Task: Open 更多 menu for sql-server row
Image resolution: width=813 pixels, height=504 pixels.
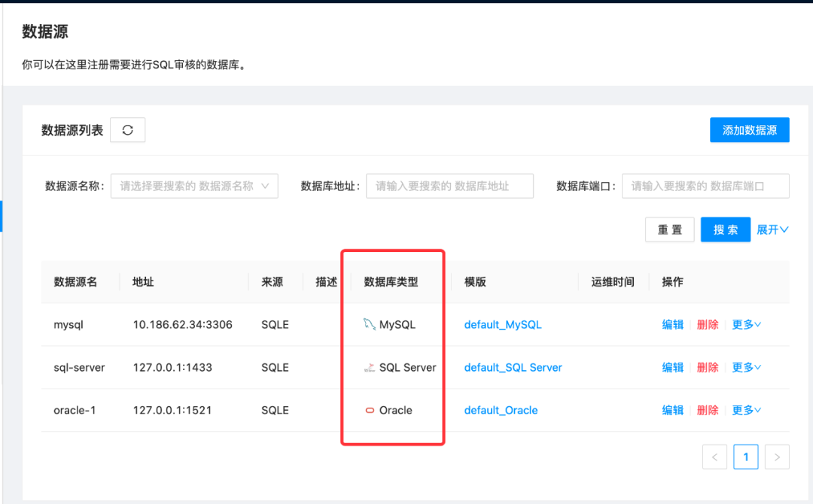Action: point(746,367)
